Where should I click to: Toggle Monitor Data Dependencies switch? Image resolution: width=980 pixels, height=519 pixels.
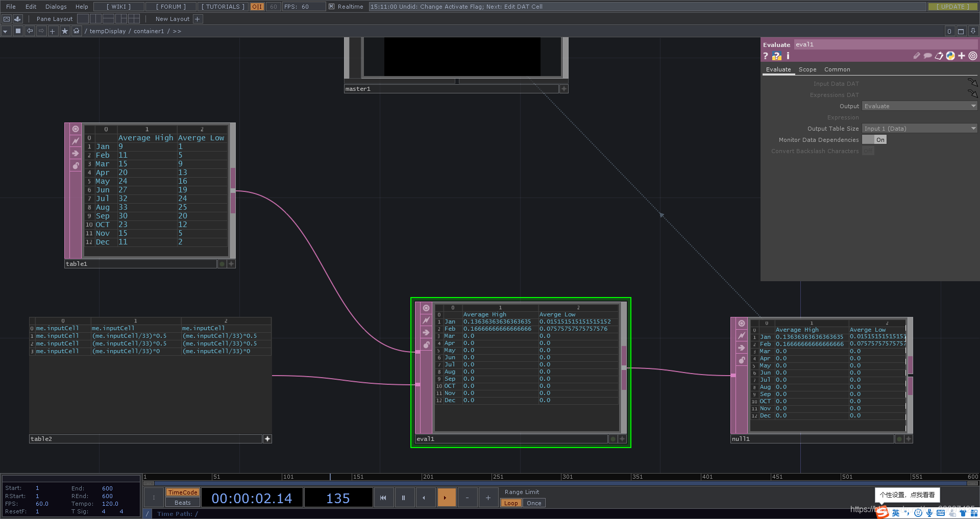[x=874, y=140]
